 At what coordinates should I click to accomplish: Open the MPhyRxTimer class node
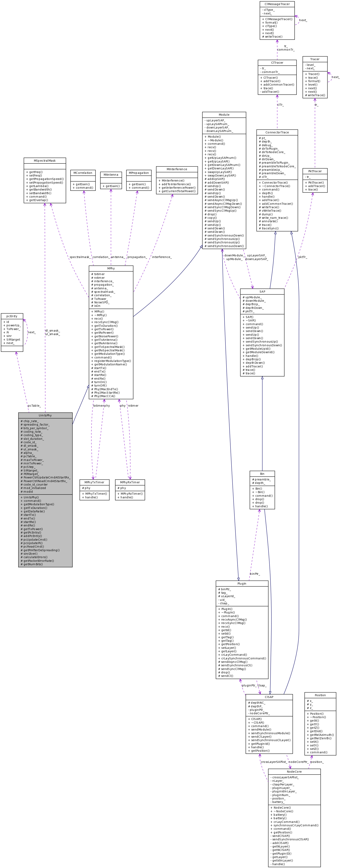(130, 490)
